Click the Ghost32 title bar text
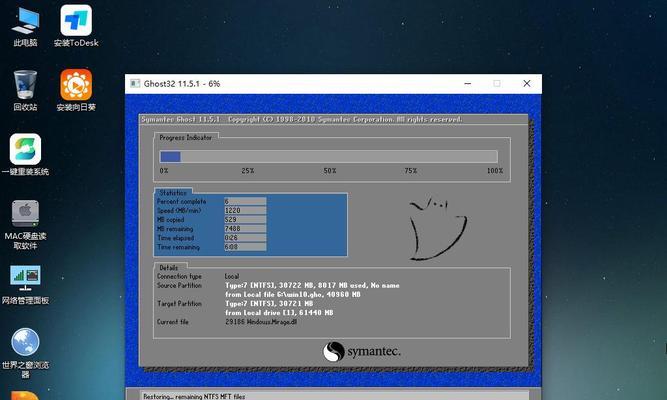The width and height of the screenshot is (667, 400). click(x=185, y=84)
